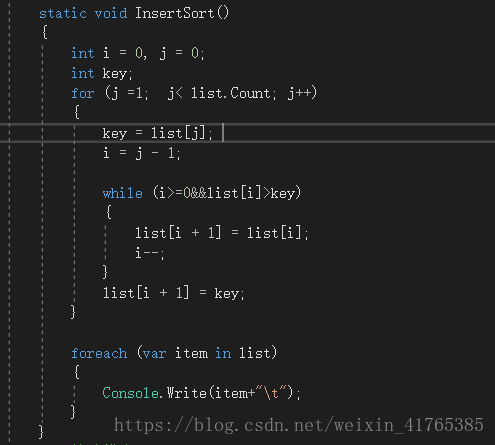Click the 'i = j - 1;' statement
Viewport: 495px width, 445px height.
pyautogui.click(x=142, y=154)
